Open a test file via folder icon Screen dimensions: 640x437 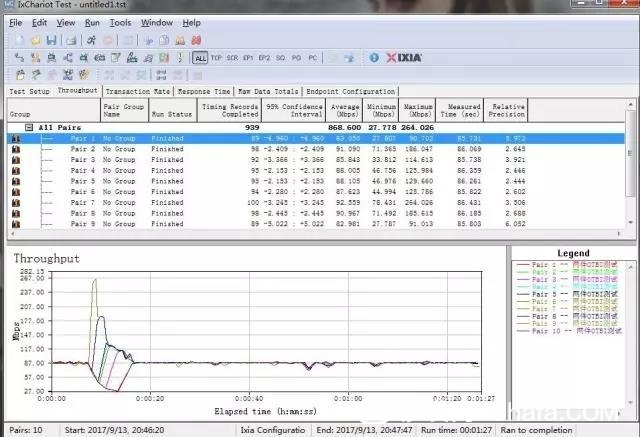tap(36, 40)
